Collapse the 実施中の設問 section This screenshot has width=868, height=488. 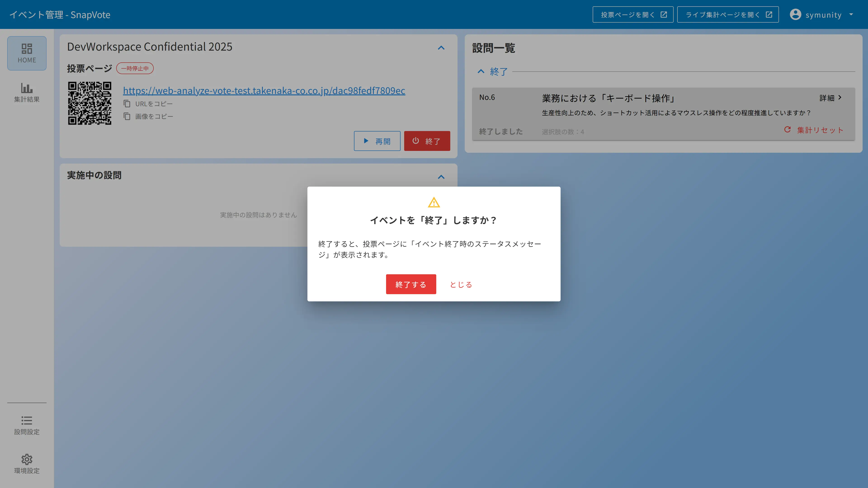pos(441,176)
